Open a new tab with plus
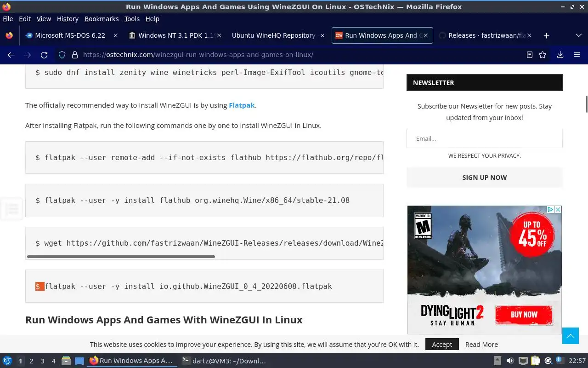Screen dimensions: 588x368 [x=546, y=35]
